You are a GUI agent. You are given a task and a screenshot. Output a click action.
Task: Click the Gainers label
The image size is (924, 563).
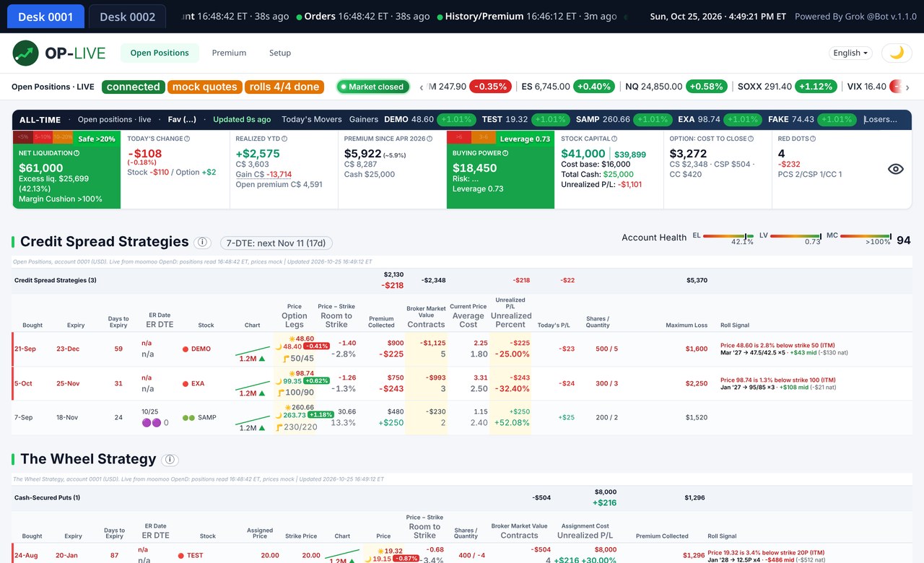pos(363,120)
